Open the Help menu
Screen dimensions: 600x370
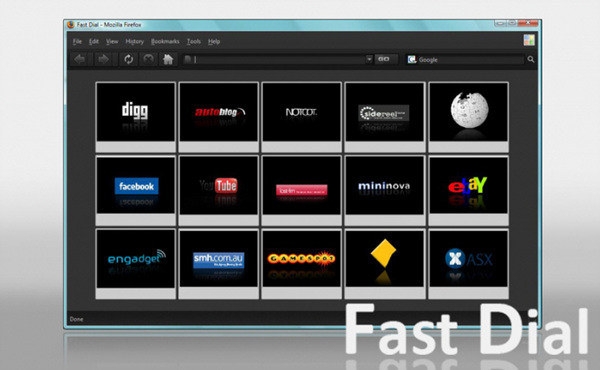point(214,41)
